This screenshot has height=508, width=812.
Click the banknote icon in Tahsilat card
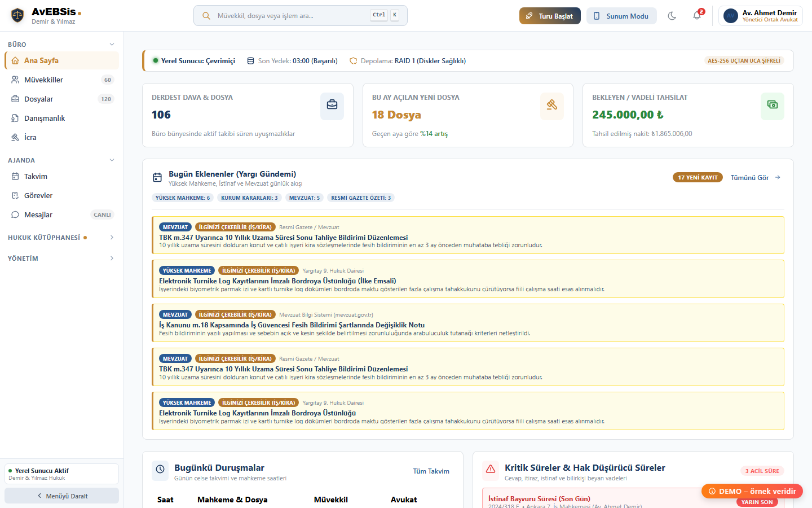click(x=773, y=104)
